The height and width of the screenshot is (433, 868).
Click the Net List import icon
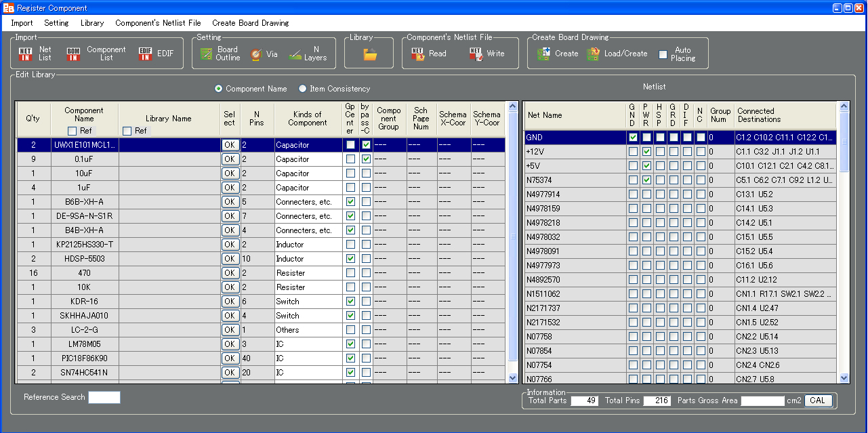pyautogui.click(x=25, y=54)
